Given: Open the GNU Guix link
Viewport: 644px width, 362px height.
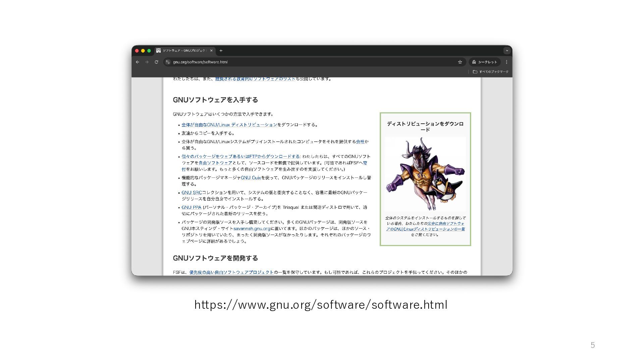Looking at the screenshot, I should (x=251, y=178).
